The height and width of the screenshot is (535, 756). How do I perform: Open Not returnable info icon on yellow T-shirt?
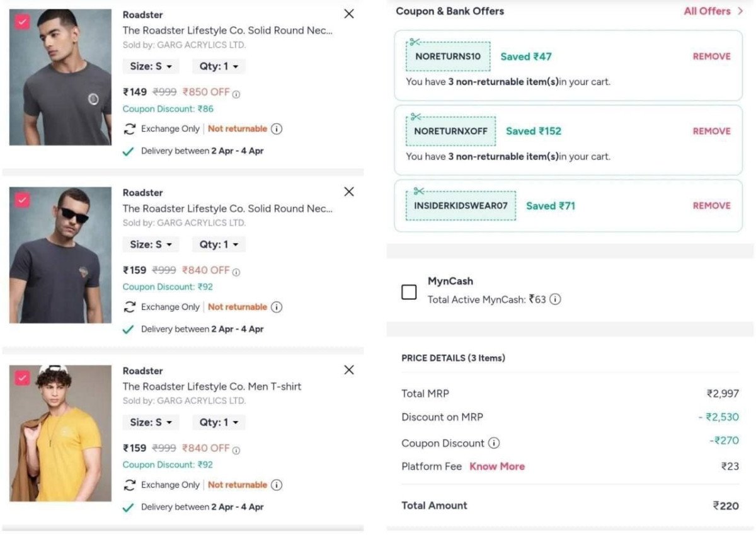(277, 485)
